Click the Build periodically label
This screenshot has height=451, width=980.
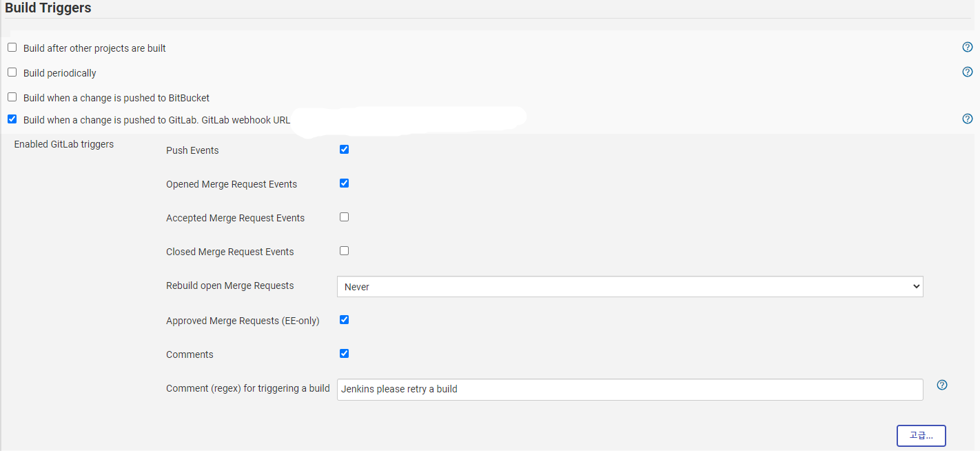60,73
